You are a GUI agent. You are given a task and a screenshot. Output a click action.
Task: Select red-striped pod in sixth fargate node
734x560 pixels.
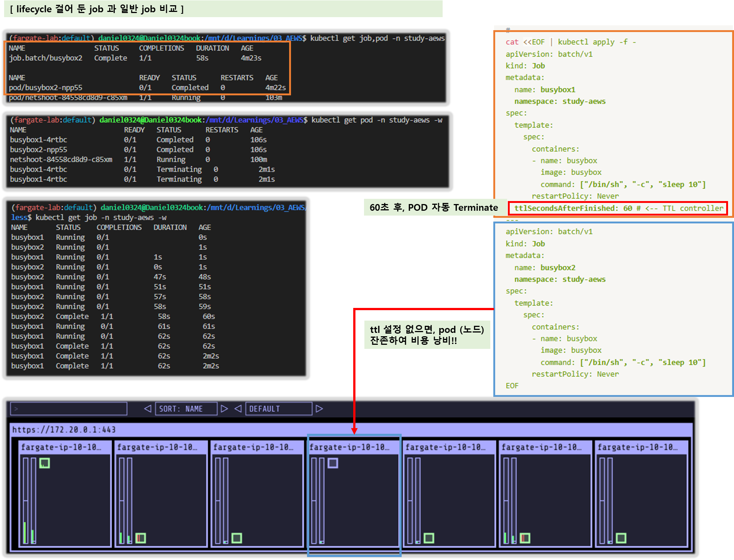point(525,538)
